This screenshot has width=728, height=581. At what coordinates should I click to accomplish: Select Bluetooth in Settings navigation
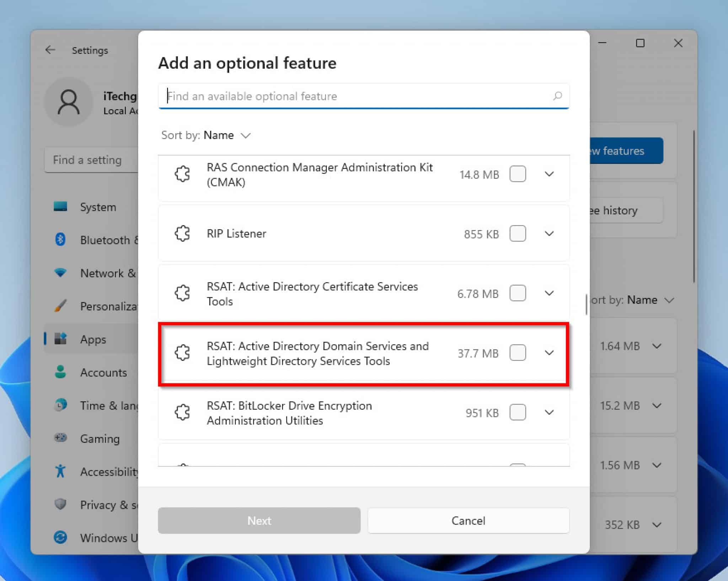109,240
